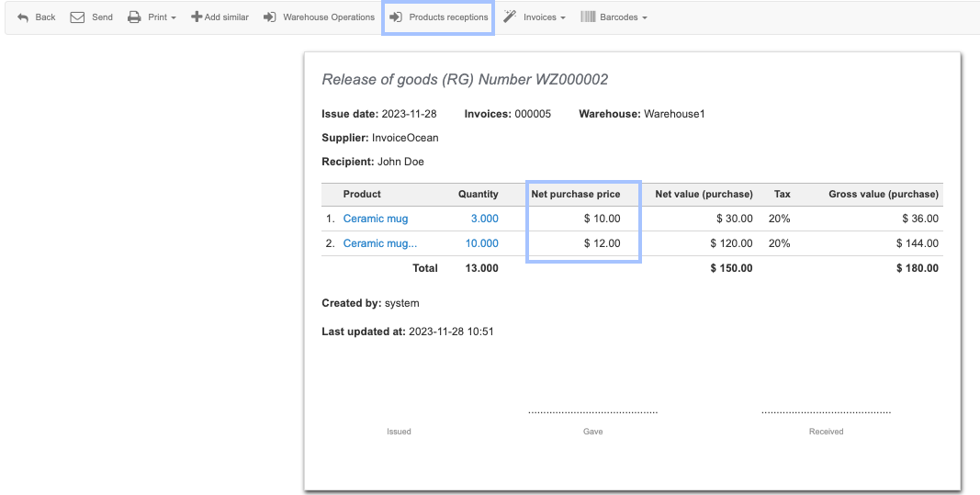Expand the Print dropdown caret
This screenshot has width=980, height=495.
click(x=174, y=18)
